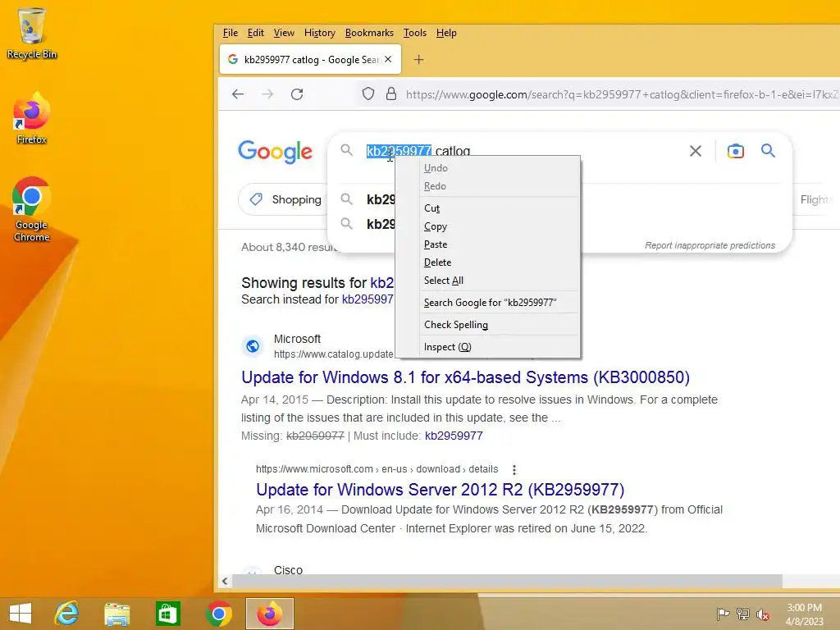Screen dimensions: 840x630
Task: Open Update for Windows Server 2012 R2 result
Action: pos(441,490)
